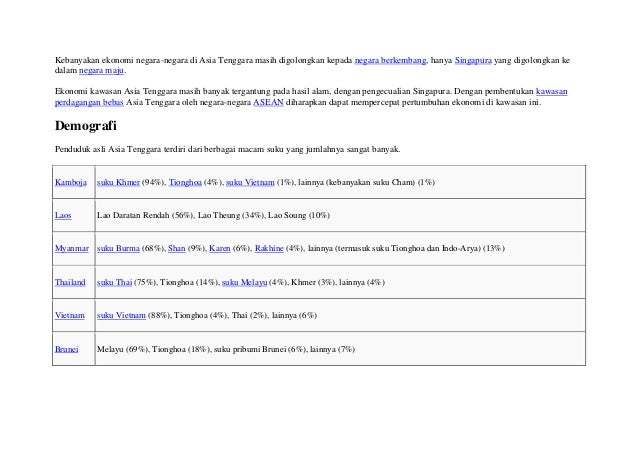Open the 'negara berkembang' link
The width and height of the screenshot is (638, 452).
[x=390, y=60]
